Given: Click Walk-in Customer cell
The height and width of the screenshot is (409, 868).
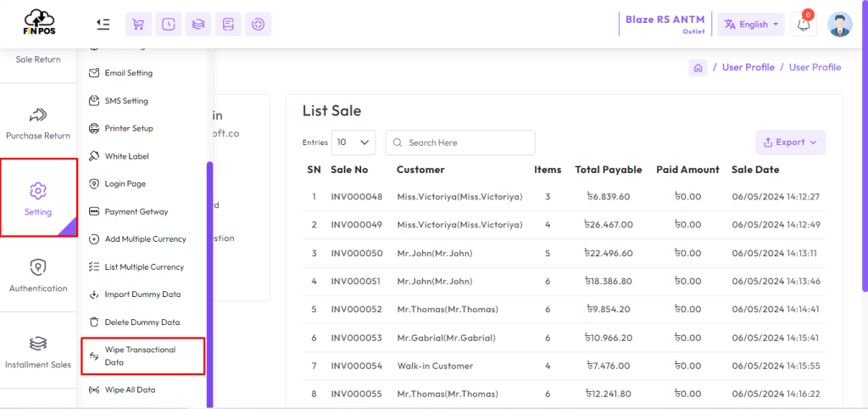Looking at the screenshot, I should [x=435, y=366].
